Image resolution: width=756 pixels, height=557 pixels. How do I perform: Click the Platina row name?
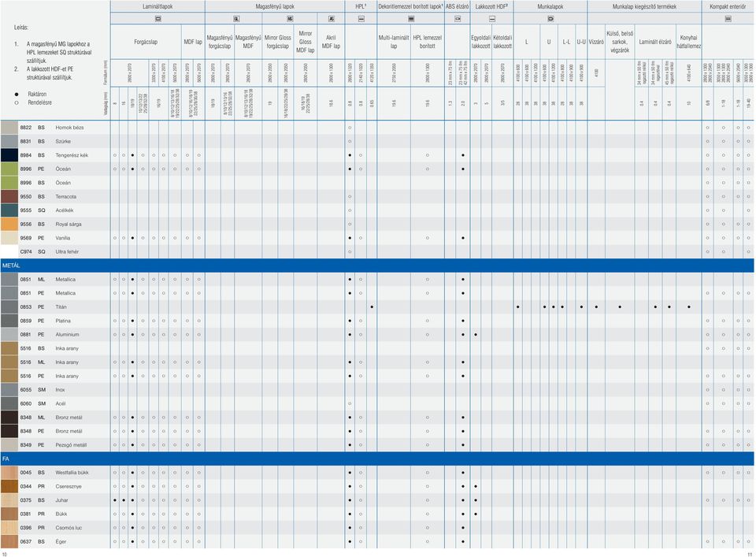point(63,321)
